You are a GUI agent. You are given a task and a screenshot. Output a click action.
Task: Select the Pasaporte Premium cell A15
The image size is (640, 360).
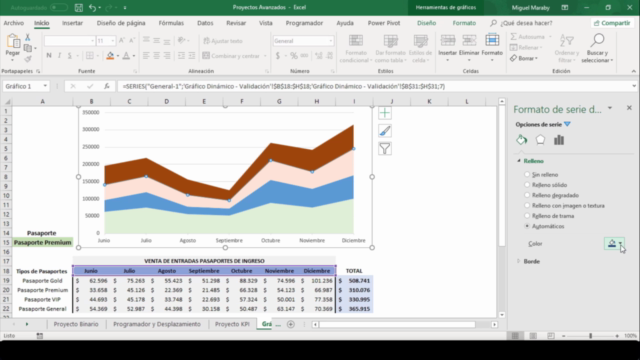(x=42, y=242)
